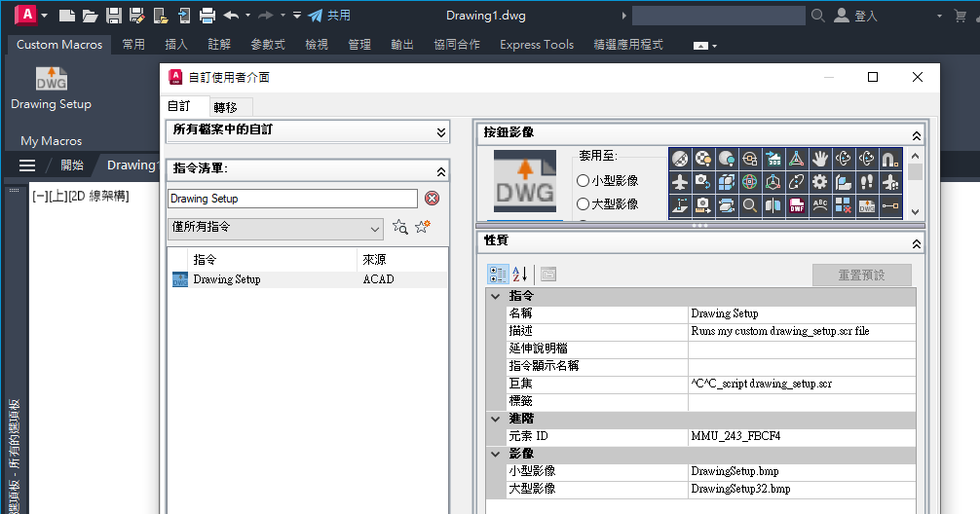This screenshot has height=514, width=980.
Task: Click Drawing Setup ribbon button
Action: pyautogui.click(x=52, y=89)
